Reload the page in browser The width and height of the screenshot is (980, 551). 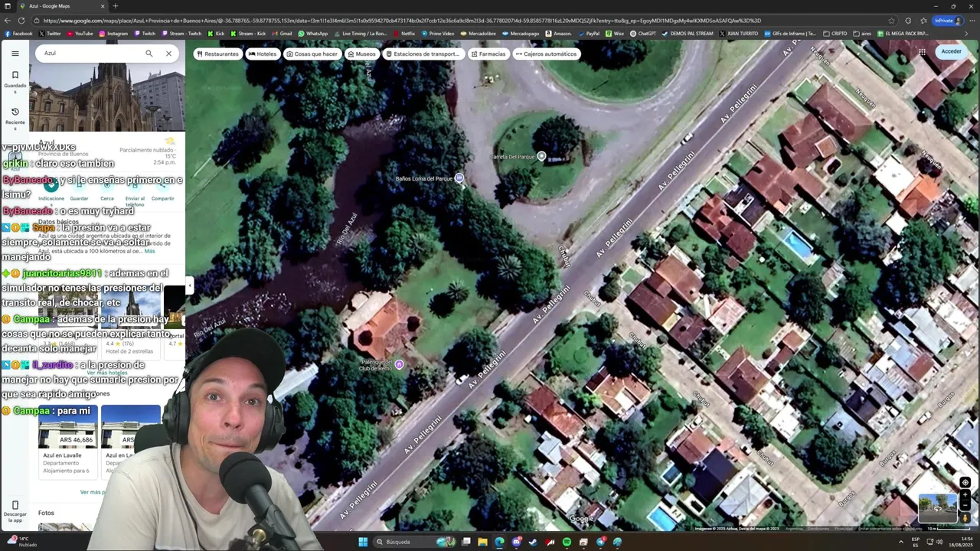click(23, 21)
